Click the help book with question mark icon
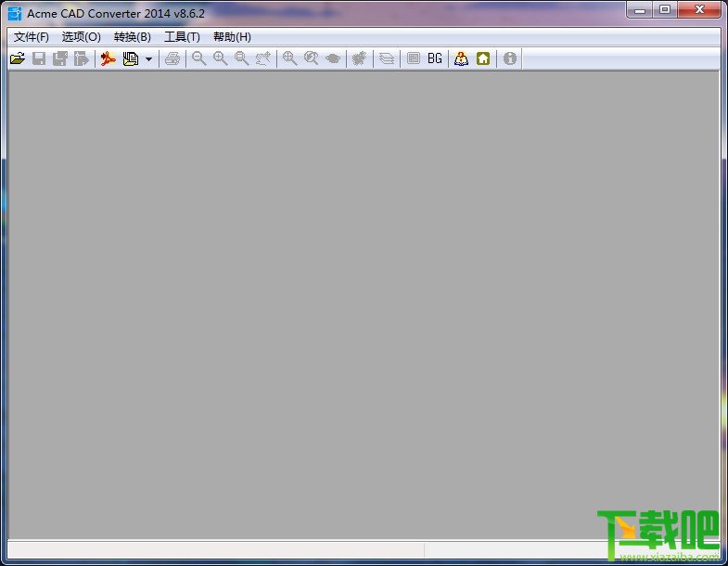This screenshot has width=728, height=566. coord(461,58)
